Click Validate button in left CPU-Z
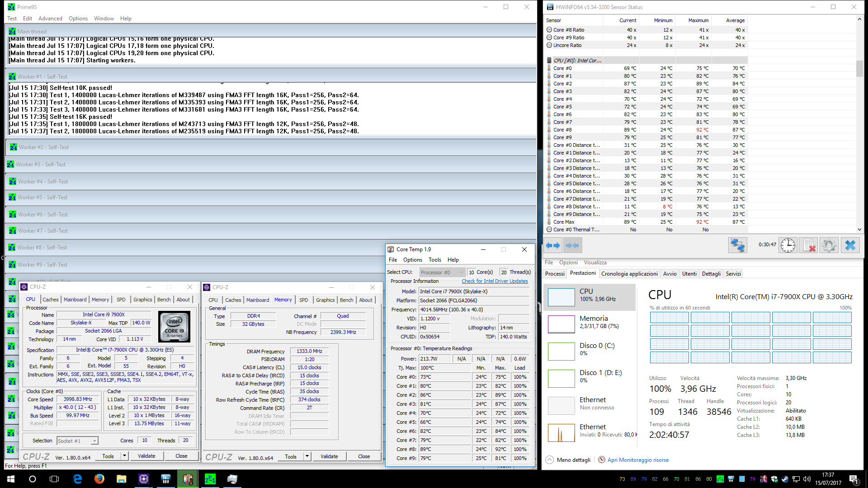This screenshot has width=868, height=488. (146, 456)
